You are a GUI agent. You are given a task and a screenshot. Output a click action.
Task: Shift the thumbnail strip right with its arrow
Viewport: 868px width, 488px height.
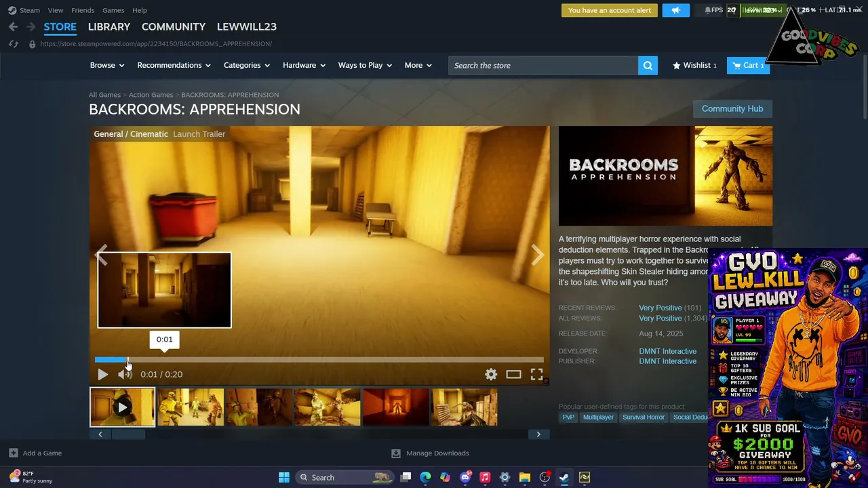tap(538, 434)
